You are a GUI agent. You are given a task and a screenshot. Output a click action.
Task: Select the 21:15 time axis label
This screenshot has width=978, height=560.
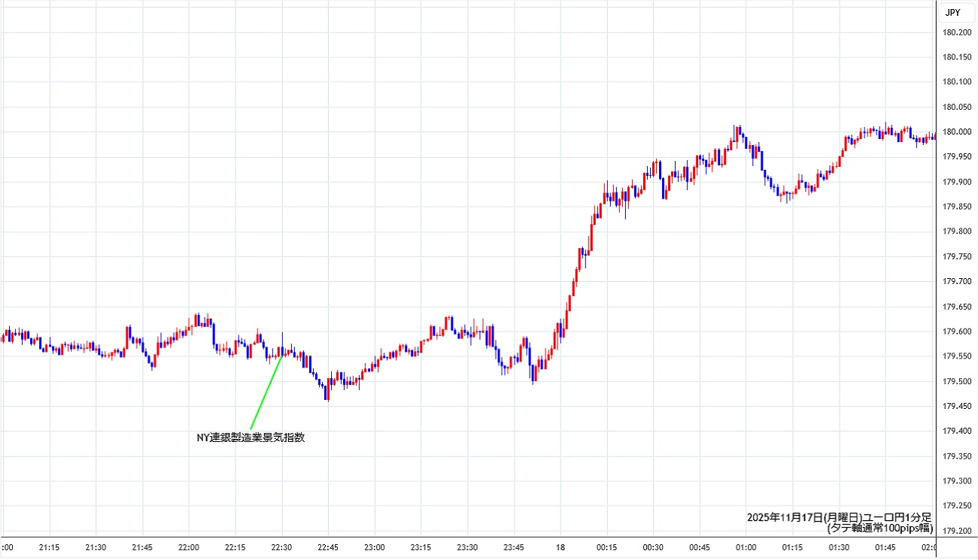click(x=50, y=547)
